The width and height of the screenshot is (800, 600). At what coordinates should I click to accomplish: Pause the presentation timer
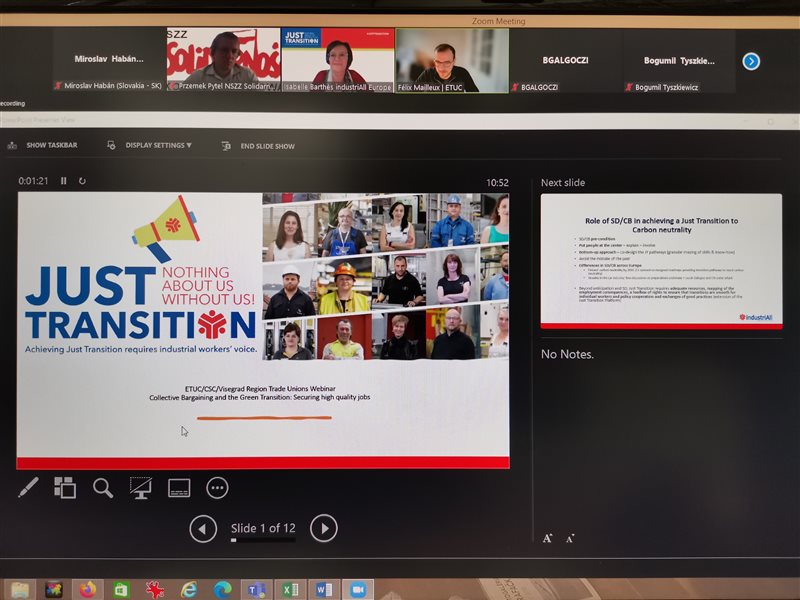(64, 181)
